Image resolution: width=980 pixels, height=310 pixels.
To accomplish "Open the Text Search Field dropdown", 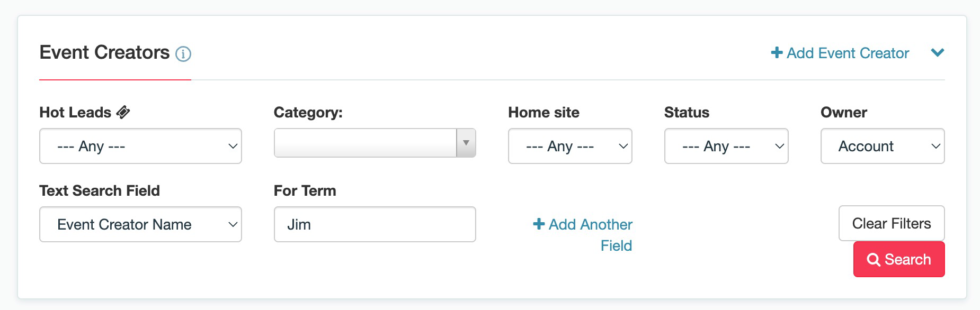I will [140, 224].
